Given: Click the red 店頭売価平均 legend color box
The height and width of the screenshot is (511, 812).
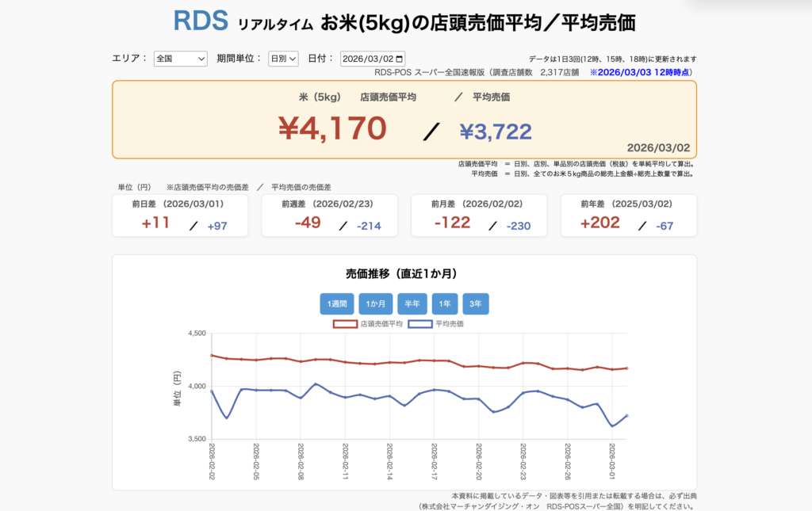Looking at the screenshot, I should pyautogui.click(x=345, y=324).
